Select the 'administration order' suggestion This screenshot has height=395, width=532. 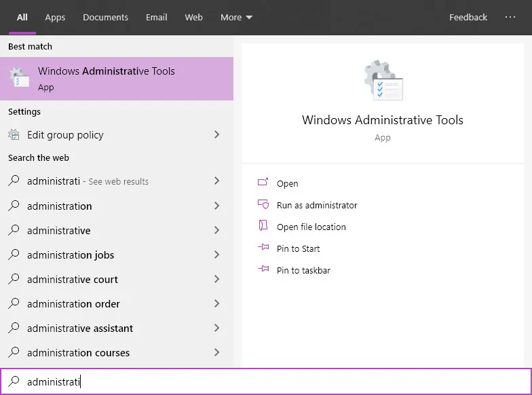click(117, 304)
